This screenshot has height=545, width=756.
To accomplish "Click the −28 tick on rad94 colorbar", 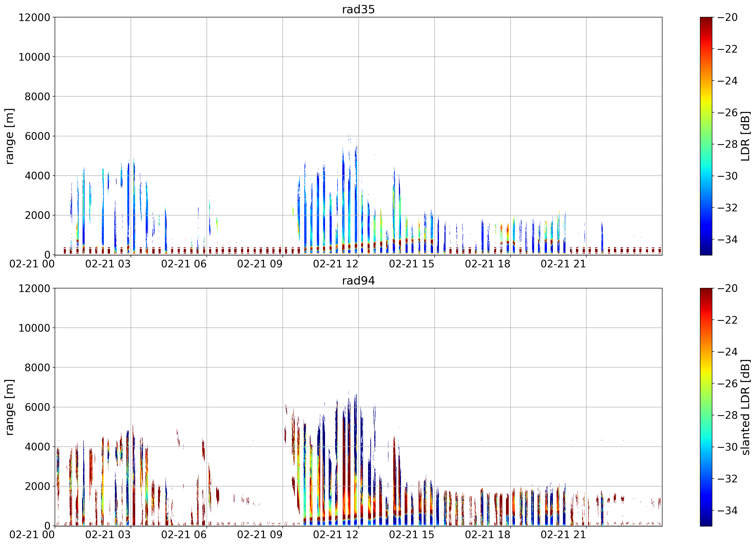I will (727, 415).
